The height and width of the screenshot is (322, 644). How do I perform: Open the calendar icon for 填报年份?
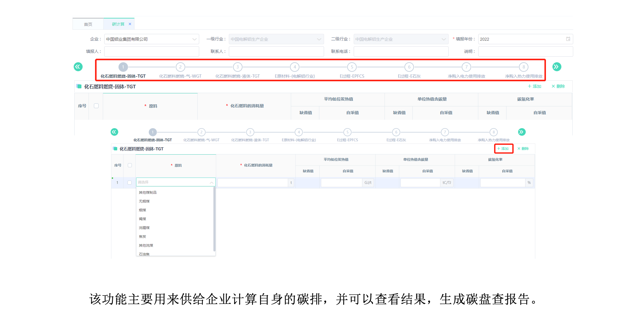coord(568,39)
